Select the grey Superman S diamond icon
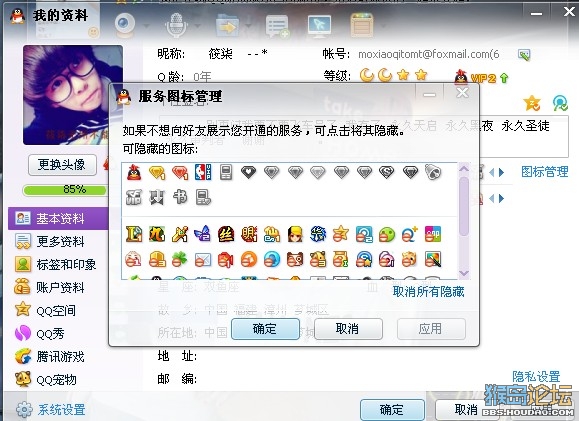The height and width of the screenshot is (421, 579). 387,172
